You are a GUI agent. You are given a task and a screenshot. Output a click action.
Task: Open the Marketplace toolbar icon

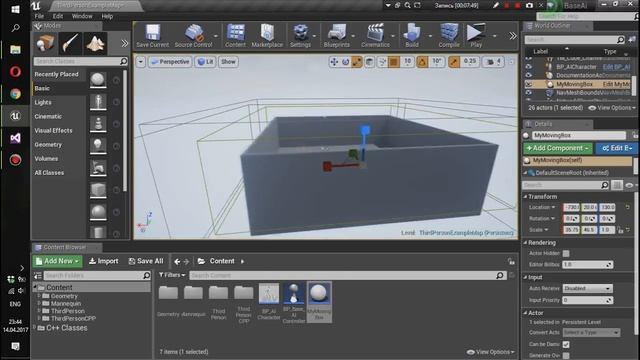pos(267,36)
